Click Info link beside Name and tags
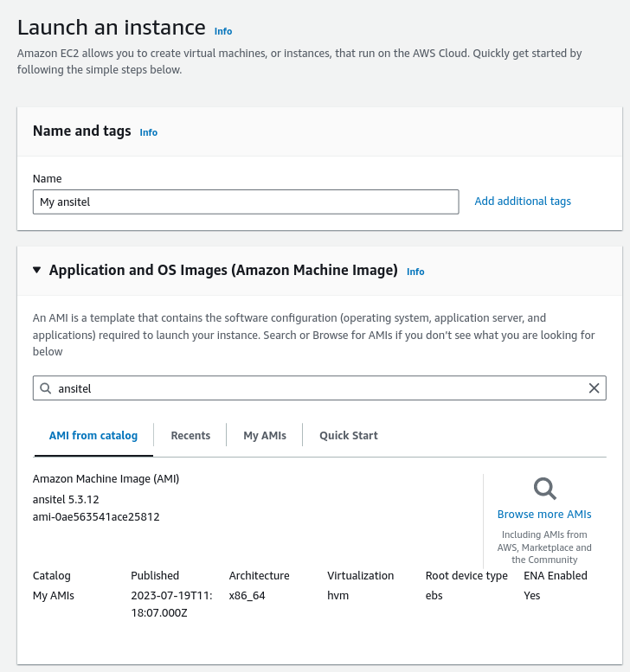This screenshot has width=630, height=672. pos(149,132)
